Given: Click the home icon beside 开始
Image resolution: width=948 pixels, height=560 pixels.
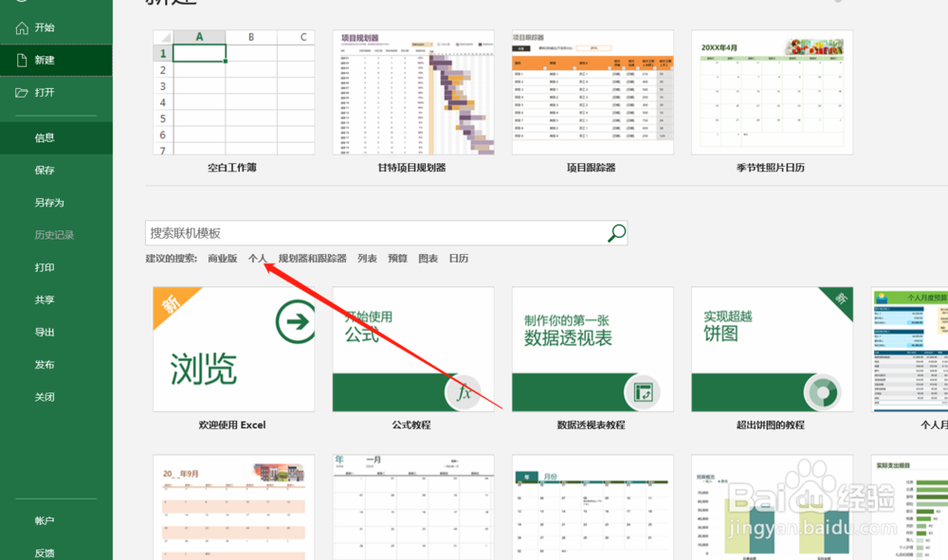Looking at the screenshot, I should click(x=22, y=27).
